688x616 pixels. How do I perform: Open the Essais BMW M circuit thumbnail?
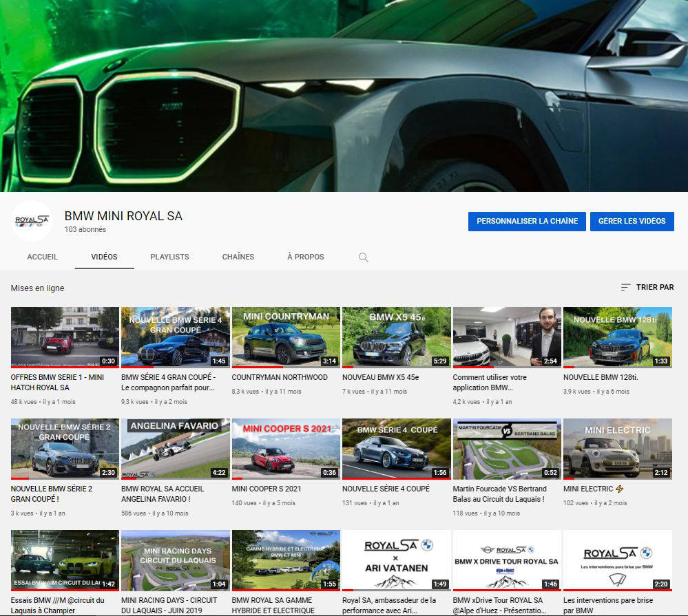click(x=65, y=560)
